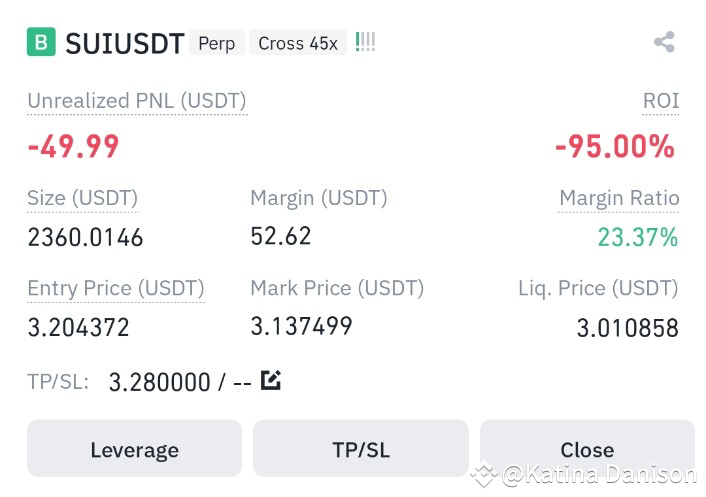
Task: Click the -49.99 unrealized PNL value
Action: [73, 147]
